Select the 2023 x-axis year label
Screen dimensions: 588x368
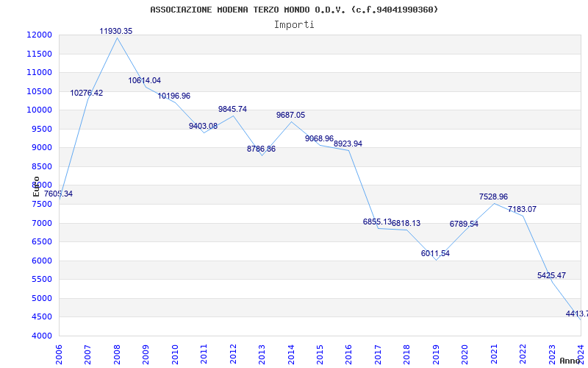[x=553, y=355]
